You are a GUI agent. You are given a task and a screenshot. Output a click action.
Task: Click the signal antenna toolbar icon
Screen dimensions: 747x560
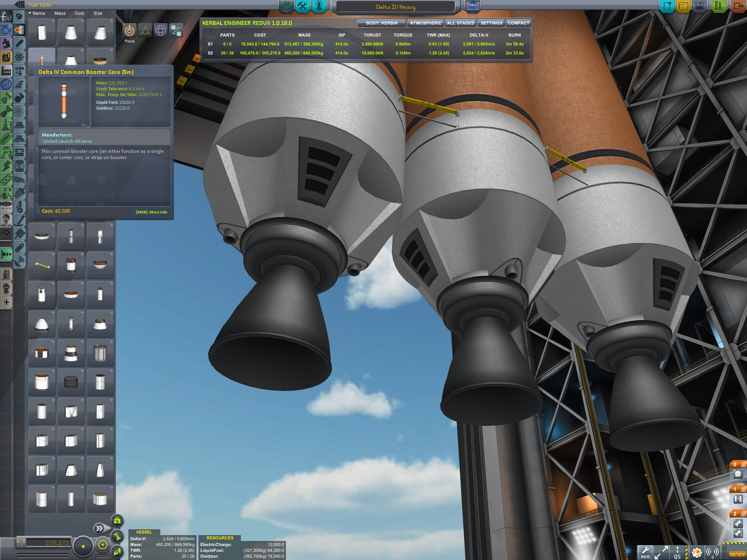click(x=713, y=552)
